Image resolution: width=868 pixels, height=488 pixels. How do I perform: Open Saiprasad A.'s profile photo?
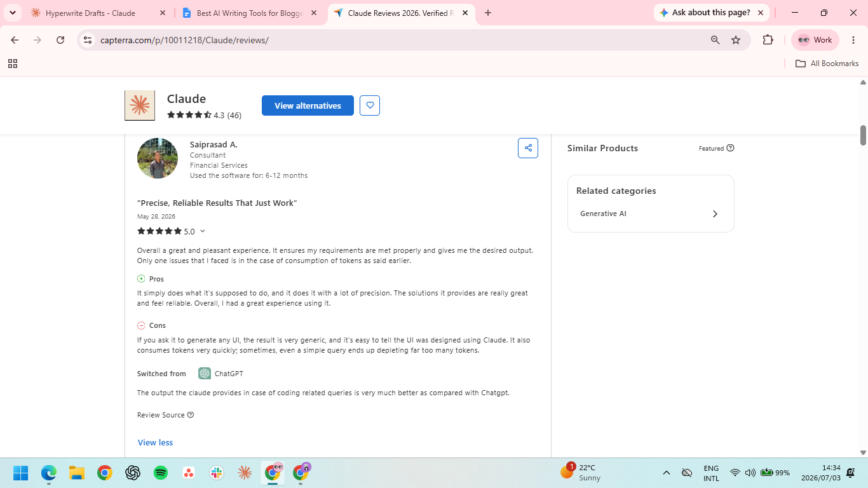tap(158, 158)
